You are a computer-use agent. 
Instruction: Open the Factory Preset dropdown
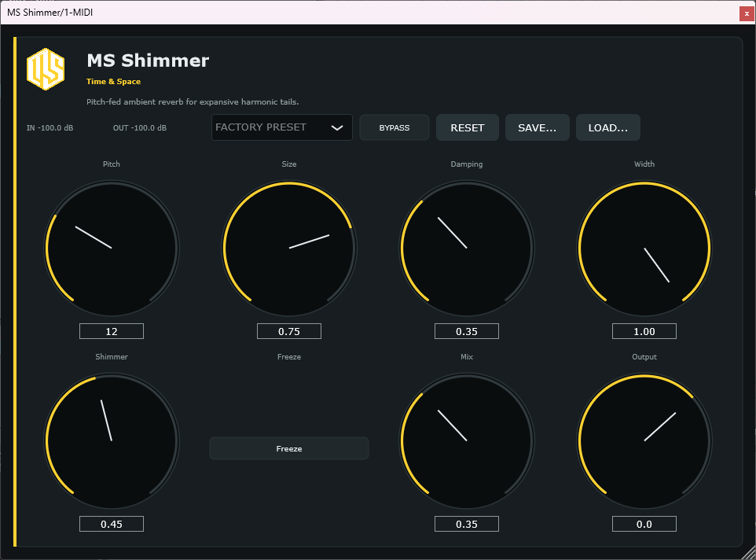[x=281, y=127]
